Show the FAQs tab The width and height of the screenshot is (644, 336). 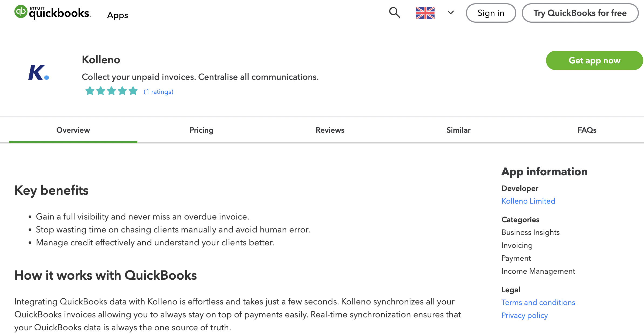pos(587,130)
